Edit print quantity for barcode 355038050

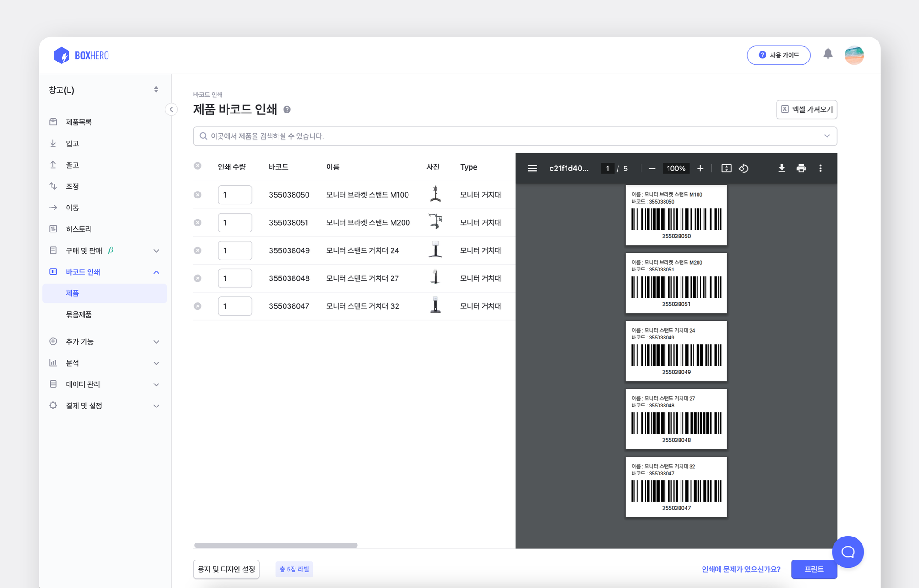(235, 194)
